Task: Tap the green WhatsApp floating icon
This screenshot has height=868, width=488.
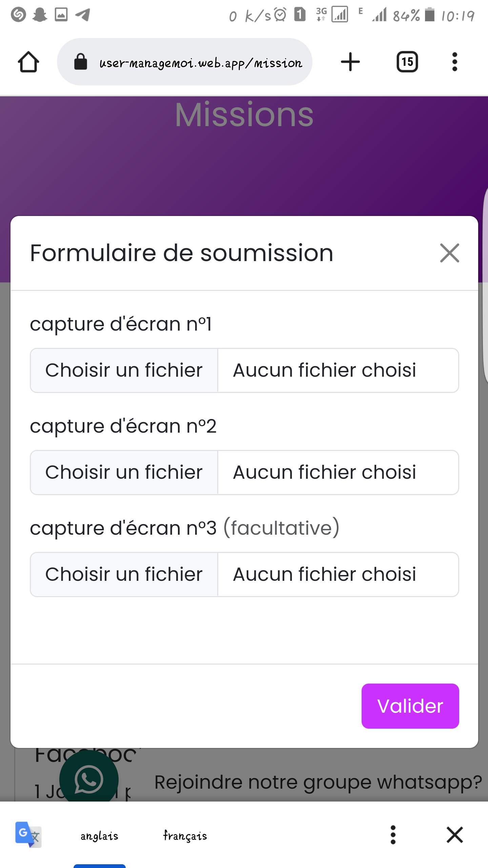Action: (89, 779)
